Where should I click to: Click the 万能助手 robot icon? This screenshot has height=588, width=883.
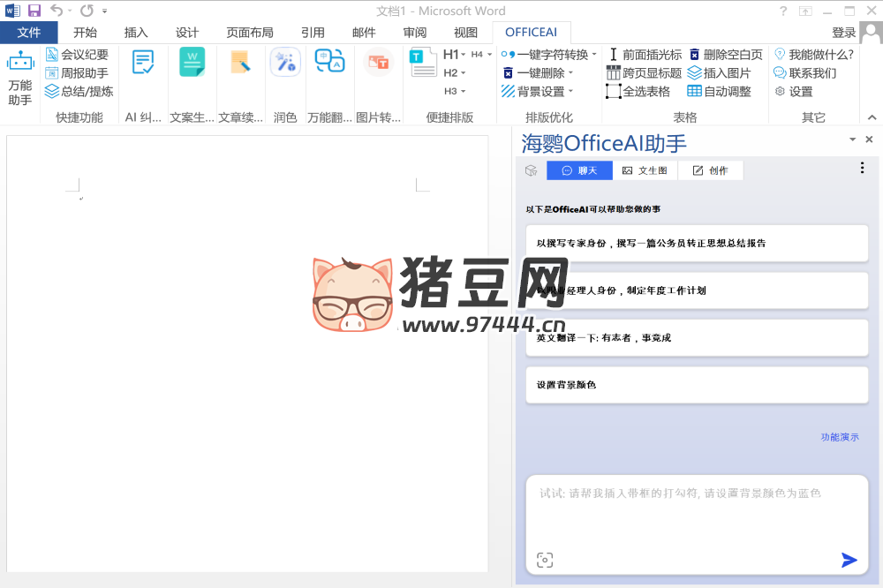19,64
